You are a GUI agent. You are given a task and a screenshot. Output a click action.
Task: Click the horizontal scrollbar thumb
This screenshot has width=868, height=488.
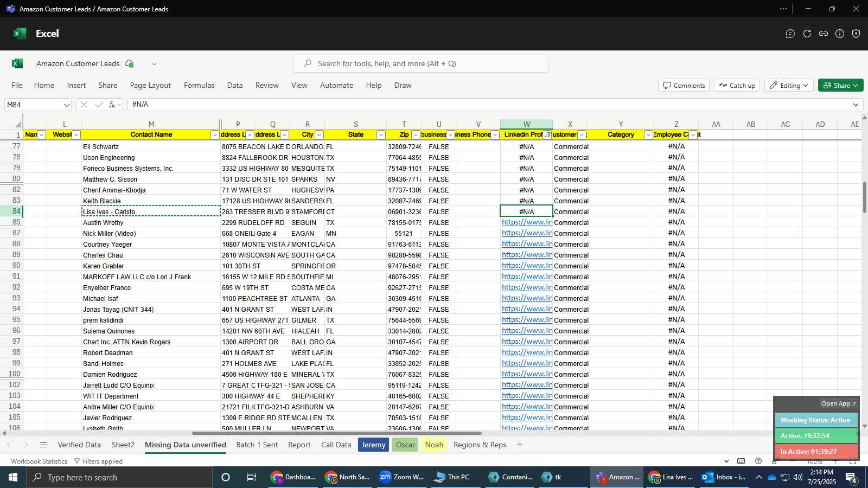point(336,434)
